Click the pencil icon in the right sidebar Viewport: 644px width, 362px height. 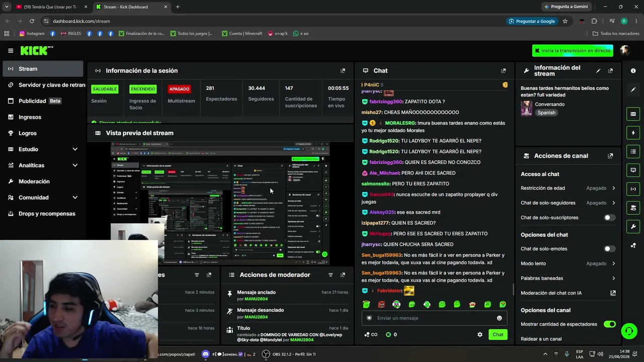click(633, 89)
